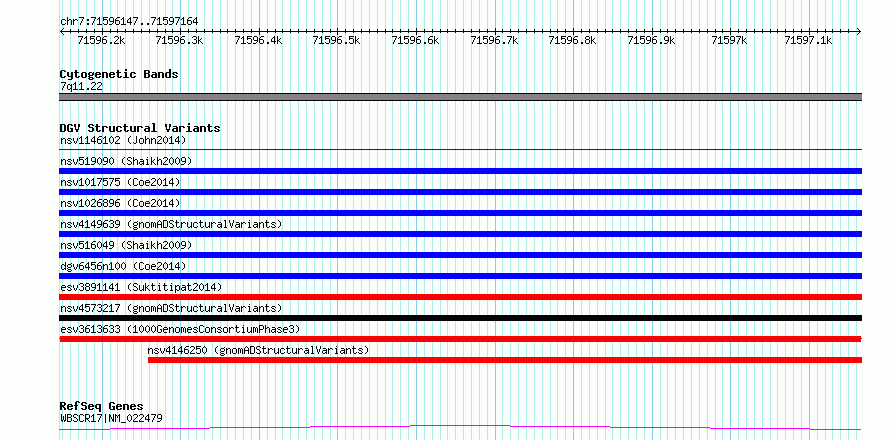
Task: Click the Cytogenetic Bands track title
Action: click(x=119, y=74)
